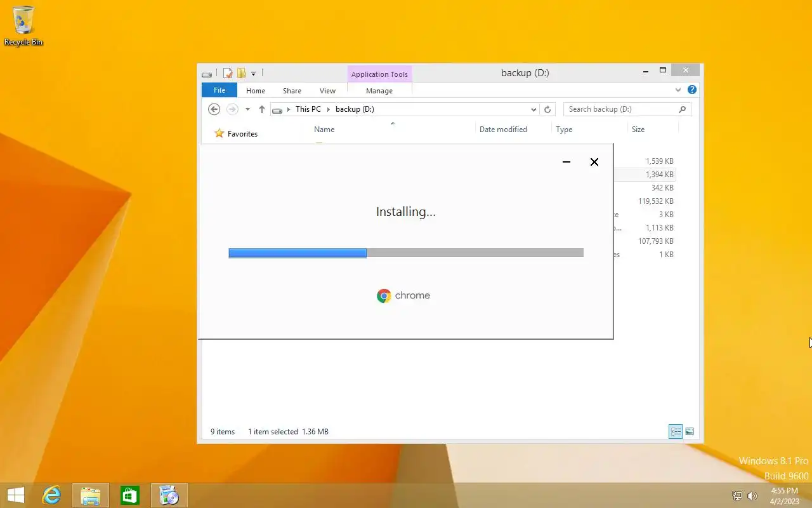Expand the ribbon with the chevron
This screenshot has height=508, width=812.
[678, 90]
